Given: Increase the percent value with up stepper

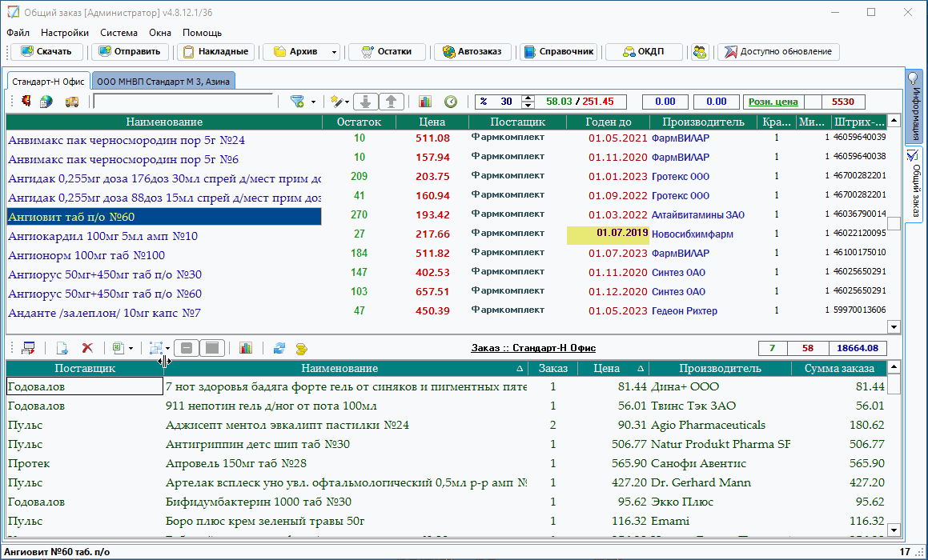Looking at the screenshot, I should pyautogui.click(x=528, y=98).
